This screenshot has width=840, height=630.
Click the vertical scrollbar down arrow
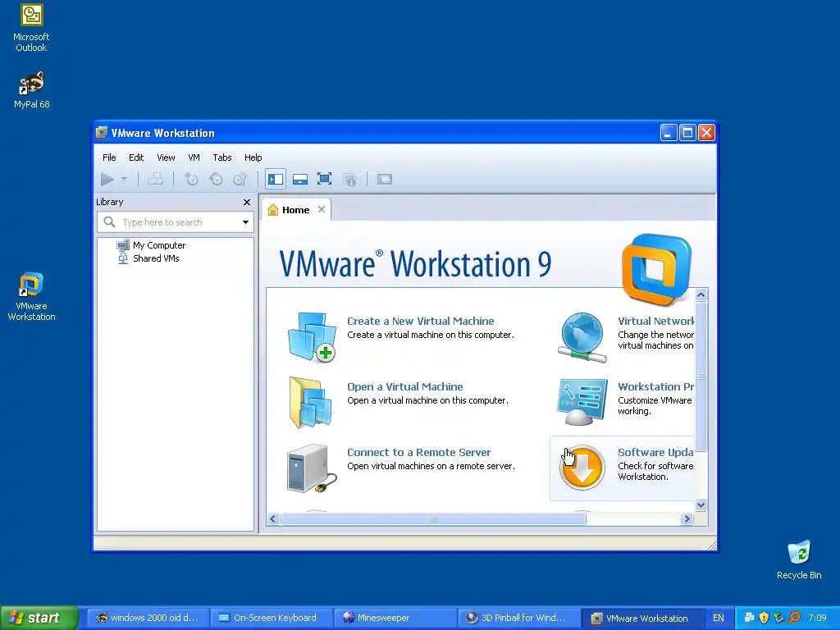[x=701, y=504]
